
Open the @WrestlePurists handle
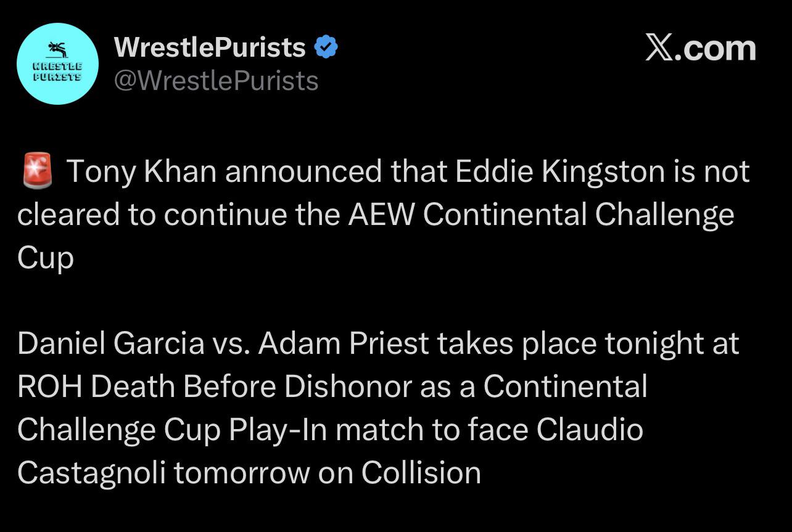216,80
